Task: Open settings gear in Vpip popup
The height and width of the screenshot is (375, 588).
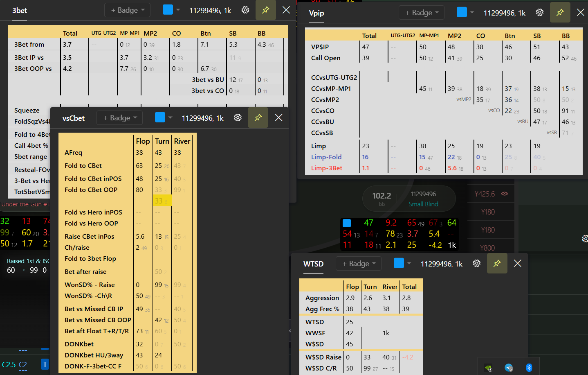Action: click(x=540, y=13)
